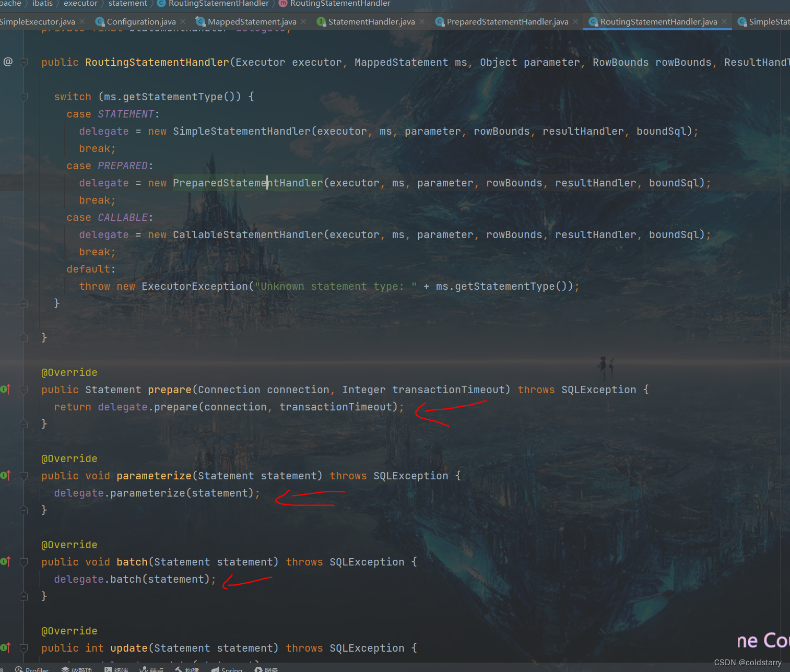Click the services play icon in the bottom bar
The width and height of the screenshot is (790, 672).
[x=258, y=669]
